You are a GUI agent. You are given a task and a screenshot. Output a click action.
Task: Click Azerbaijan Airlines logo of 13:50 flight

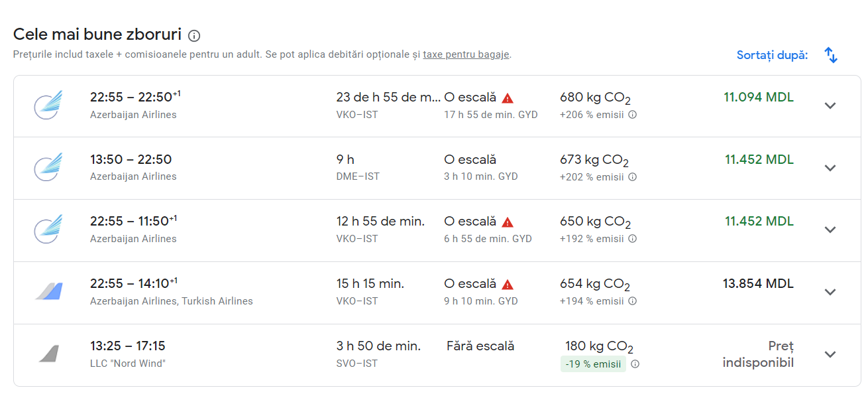click(x=48, y=168)
